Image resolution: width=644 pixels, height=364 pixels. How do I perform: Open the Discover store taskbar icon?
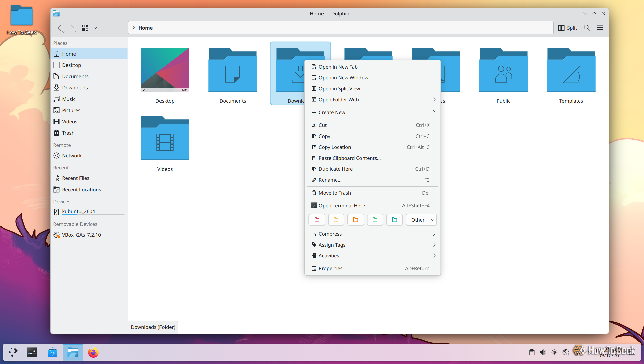[x=53, y=352]
